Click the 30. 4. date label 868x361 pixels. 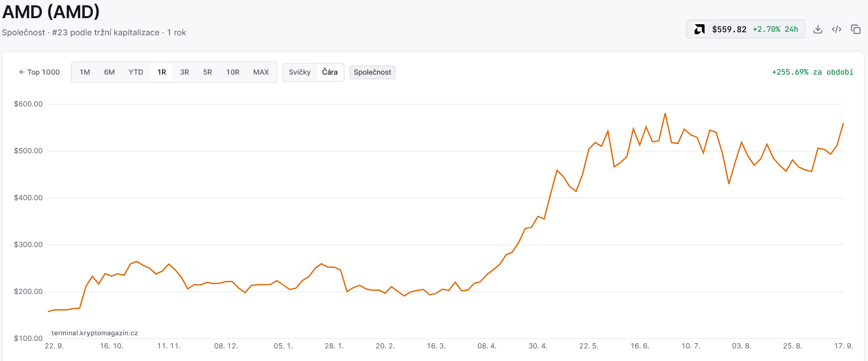coord(538,346)
